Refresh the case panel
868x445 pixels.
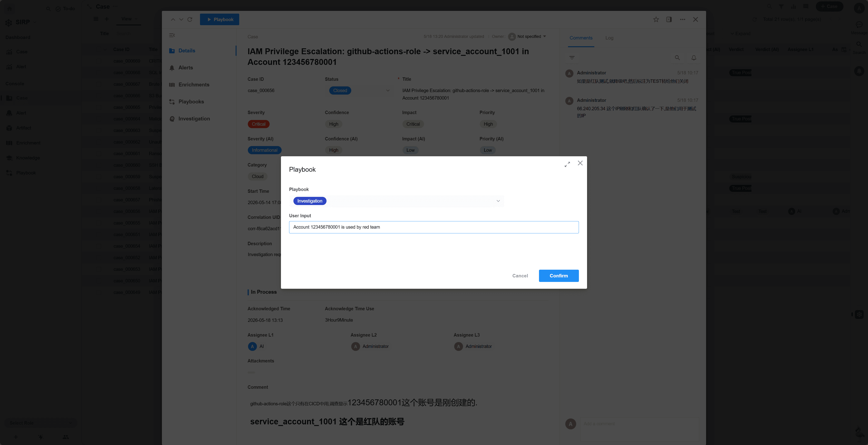(190, 20)
